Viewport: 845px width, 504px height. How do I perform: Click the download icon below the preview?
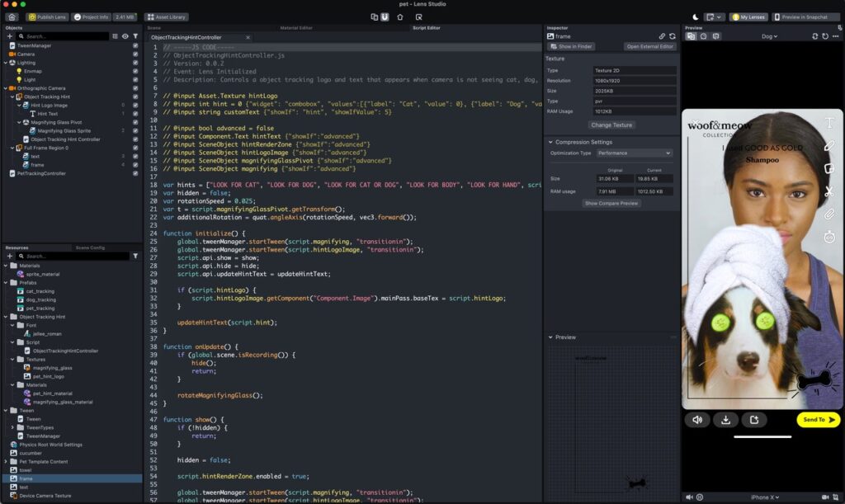pos(725,420)
